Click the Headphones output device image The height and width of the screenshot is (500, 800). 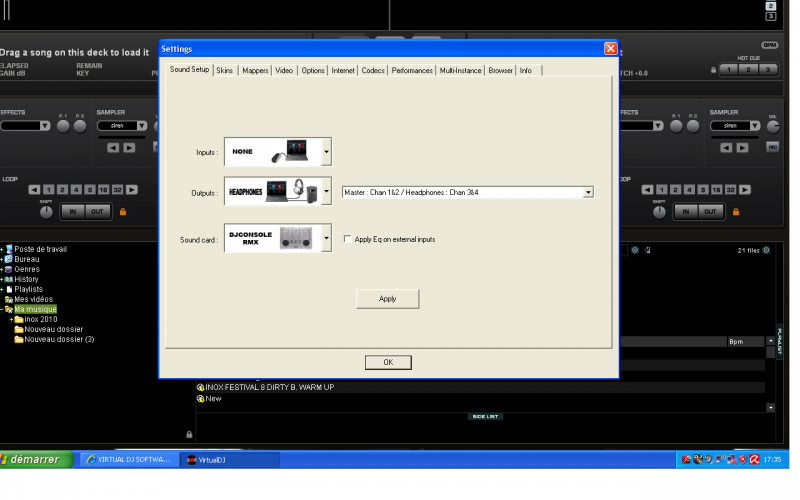pyautogui.click(x=272, y=192)
